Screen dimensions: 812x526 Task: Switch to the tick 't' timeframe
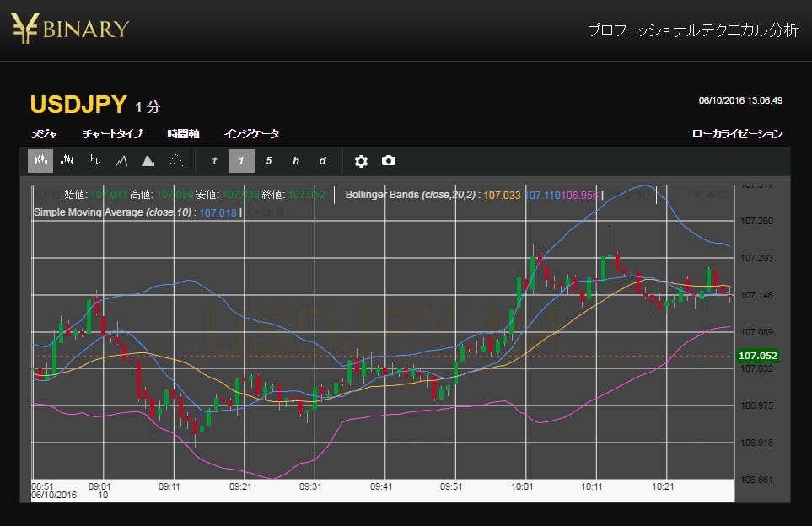point(214,161)
